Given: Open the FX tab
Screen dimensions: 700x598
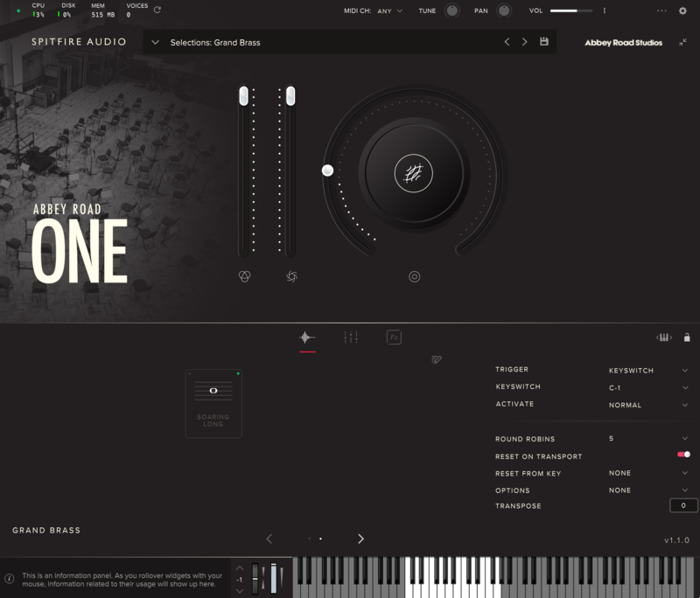Looking at the screenshot, I should pyautogui.click(x=394, y=337).
